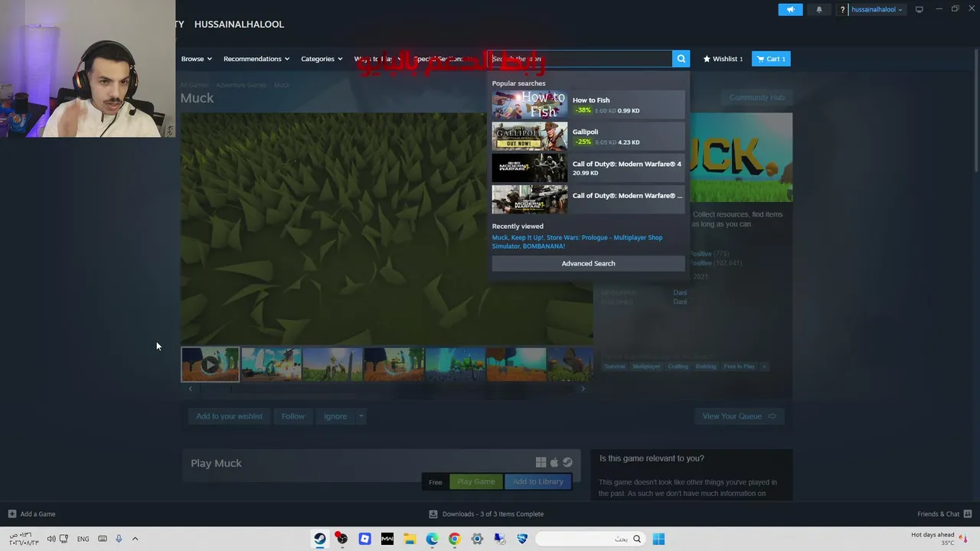This screenshot has width=980, height=551.
Task: Click the Free to Play tag
Action: pos(739,367)
